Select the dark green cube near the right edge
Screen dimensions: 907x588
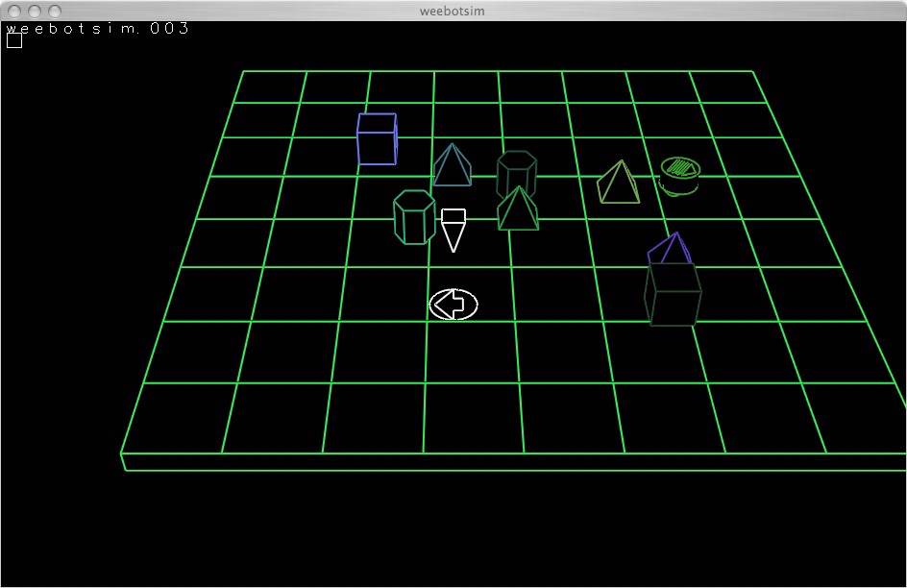pos(673,294)
